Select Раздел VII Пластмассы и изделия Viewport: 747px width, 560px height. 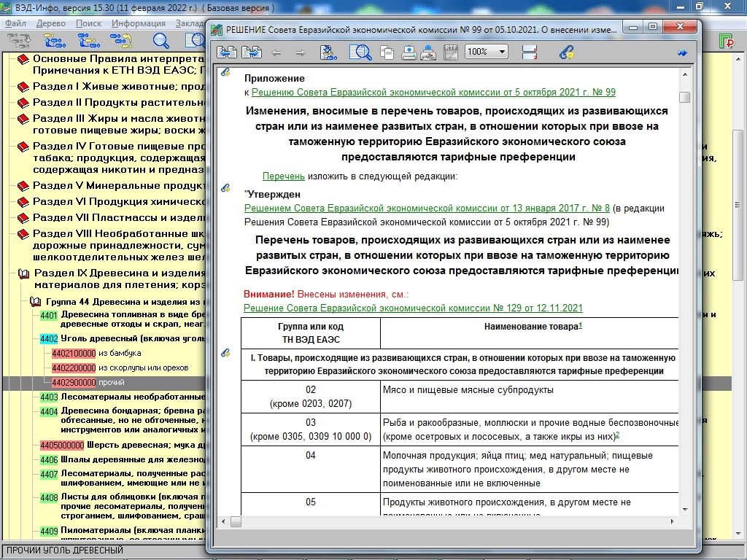point(119,218)
